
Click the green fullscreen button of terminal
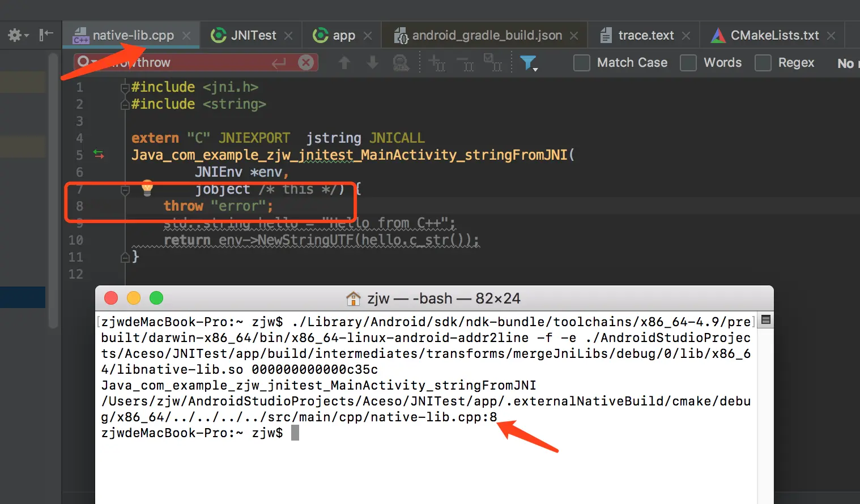click(x=156, y=298)
